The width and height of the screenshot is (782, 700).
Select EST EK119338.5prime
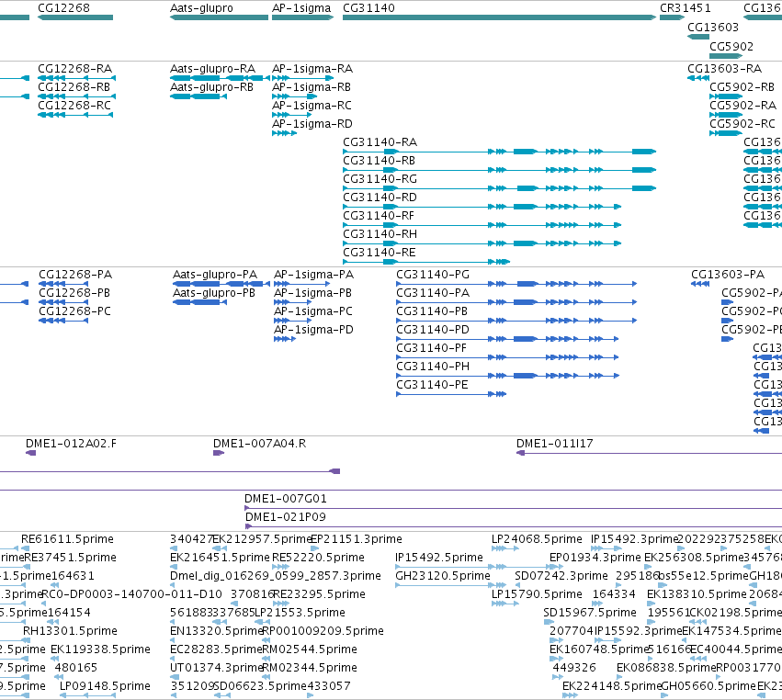tap(100, 650)
